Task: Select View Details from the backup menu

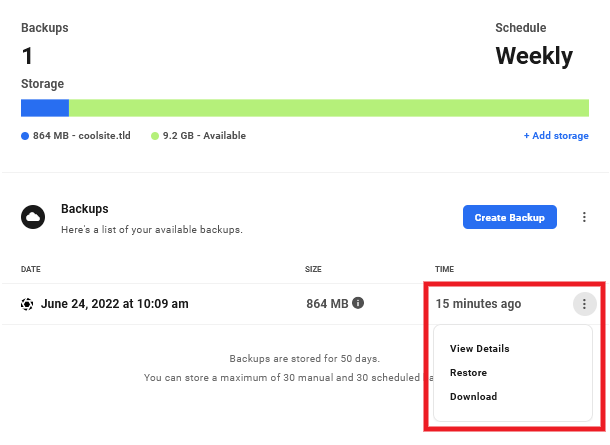Action: tap(479, 349)
